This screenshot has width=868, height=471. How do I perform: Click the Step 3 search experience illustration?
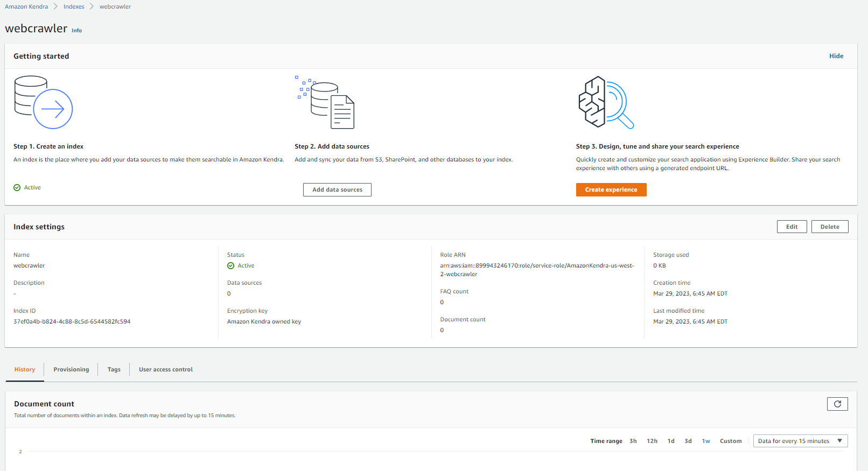coord(606,102)
